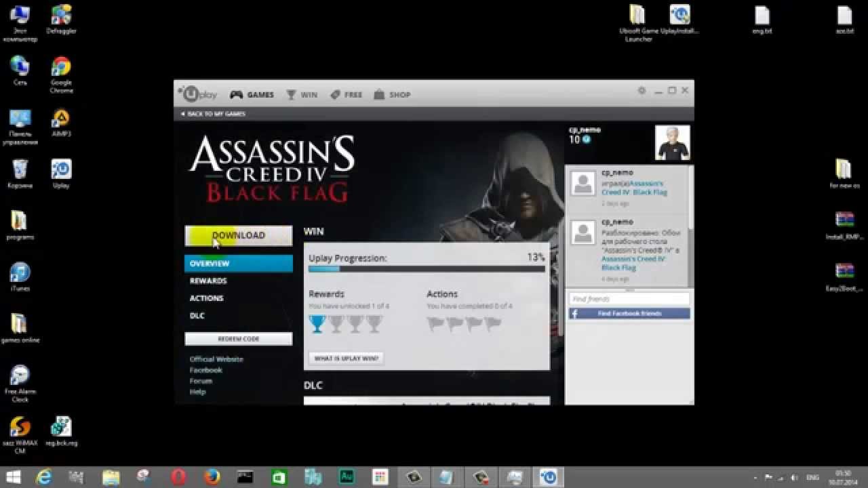
Task: Launch Internet Explorer from the taskbar
Action: (x=45, y=477)
